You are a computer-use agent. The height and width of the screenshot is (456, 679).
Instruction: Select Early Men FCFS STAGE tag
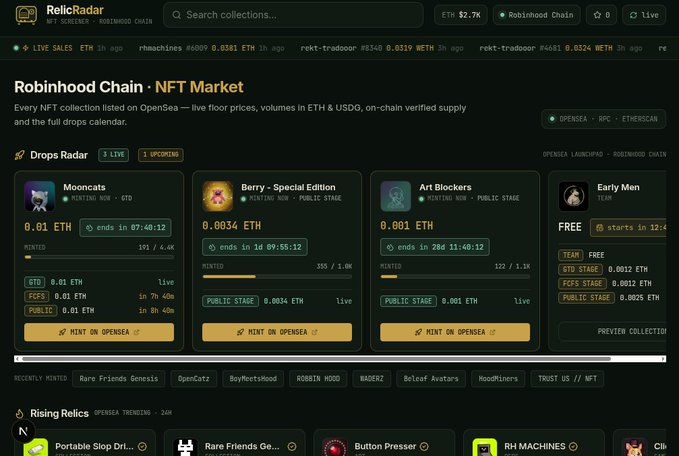pyautogui.click(x=582, y=284)
